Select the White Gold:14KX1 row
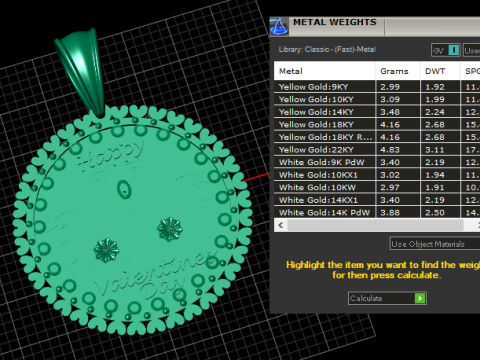The width and height of the screenshot is (480, 360). (x=377, y=200)
